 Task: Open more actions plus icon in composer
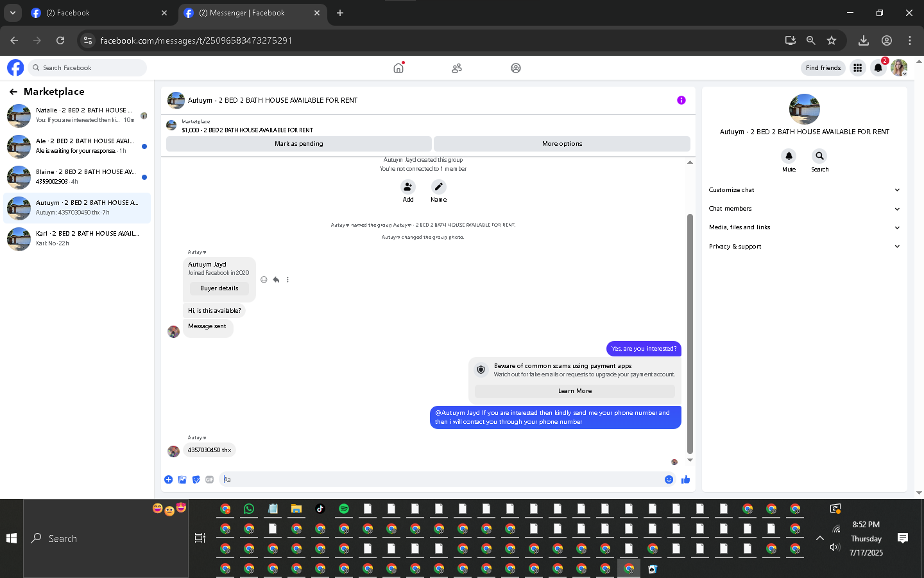pyautogui.click(x=168, y=479)
